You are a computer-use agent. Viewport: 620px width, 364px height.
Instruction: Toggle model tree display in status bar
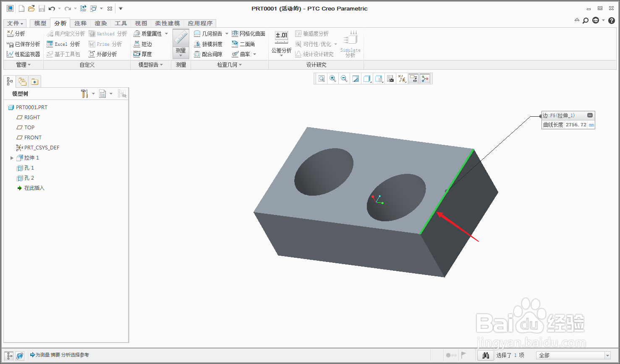coord(9,356)
